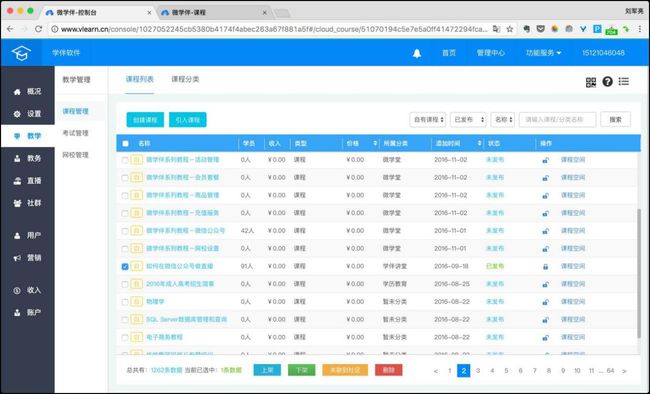Open 营销 in the left sidebar

(28, 258)
